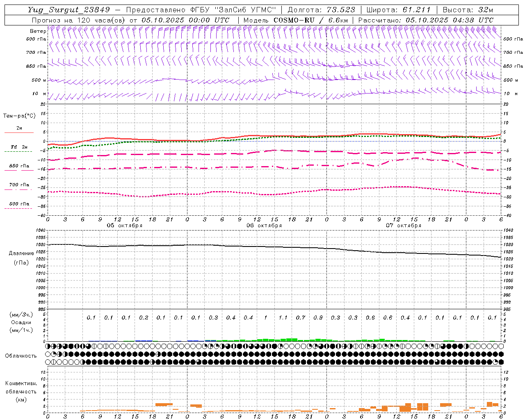Click the precipitation value "0.9"
The height and width of the screenshot is (420, 525).
pyautogui.click(x=318, y=317)
